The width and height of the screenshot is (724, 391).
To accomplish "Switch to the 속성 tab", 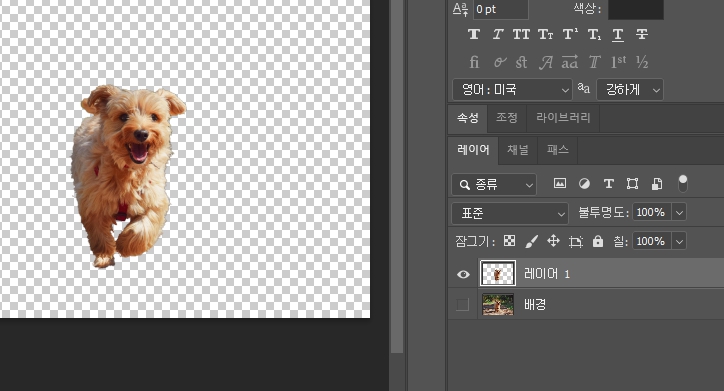I will [468, 118].
